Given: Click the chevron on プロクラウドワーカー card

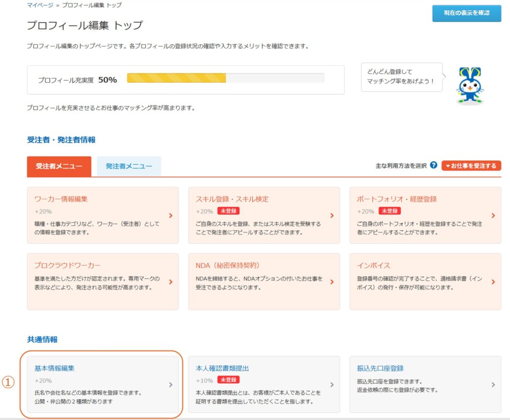Looking at the screenshot, I should pos(171,282).
